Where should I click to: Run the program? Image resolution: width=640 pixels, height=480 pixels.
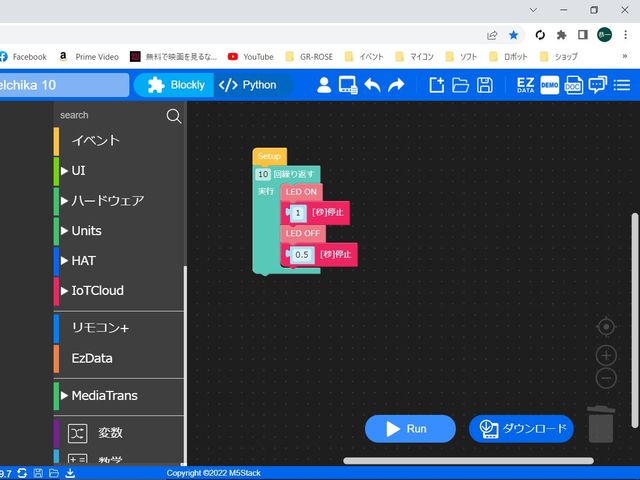tap(410, 429)
